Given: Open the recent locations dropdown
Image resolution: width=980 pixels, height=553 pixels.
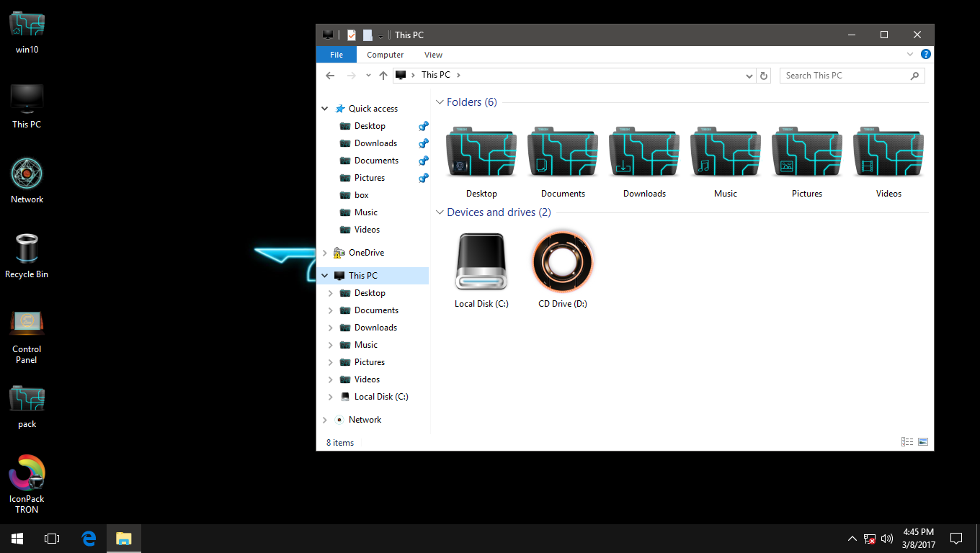Looking at the screenshot, I should [x=368, y=75].
